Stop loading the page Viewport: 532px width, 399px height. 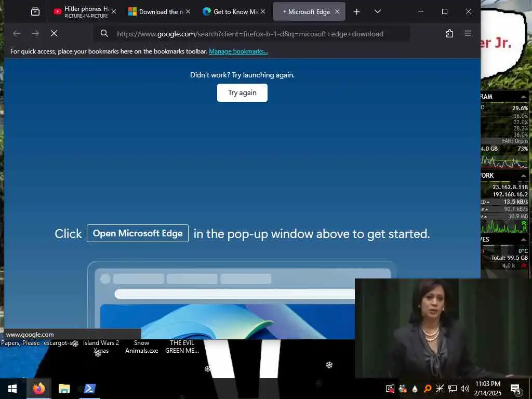coord(54,34)
